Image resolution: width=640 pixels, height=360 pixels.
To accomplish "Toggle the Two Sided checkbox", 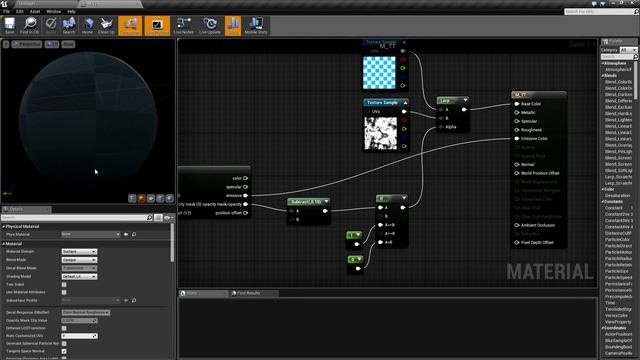I will [64, 284].
